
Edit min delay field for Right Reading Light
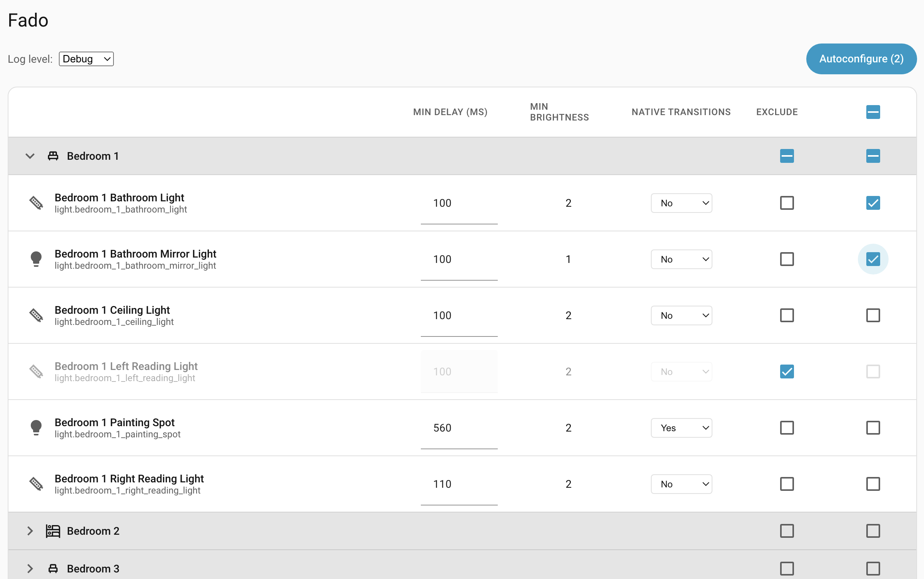tap(459, 484)
